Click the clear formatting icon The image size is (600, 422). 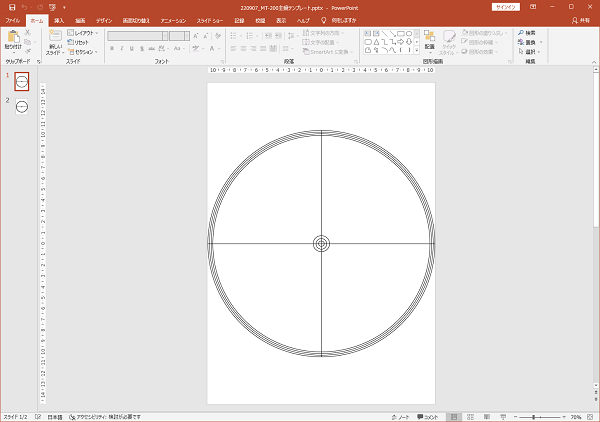click(x=218, y=36)
